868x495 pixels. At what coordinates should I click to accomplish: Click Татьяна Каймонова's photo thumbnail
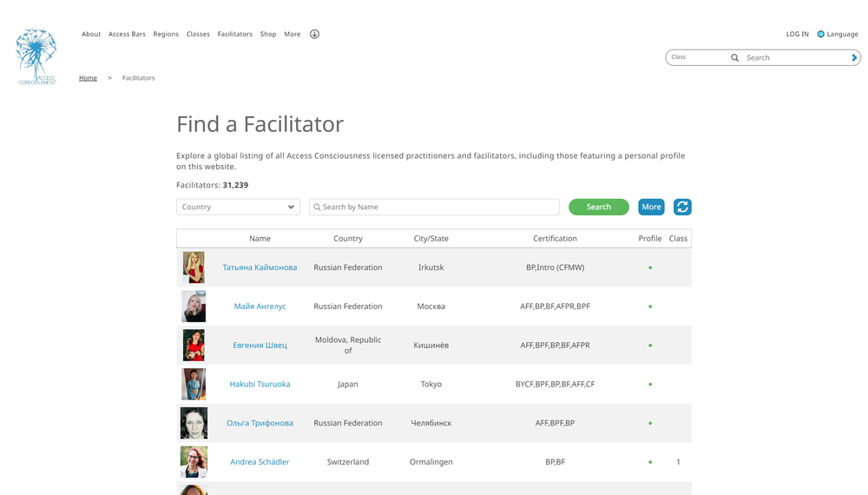click(x=194, y=267)
